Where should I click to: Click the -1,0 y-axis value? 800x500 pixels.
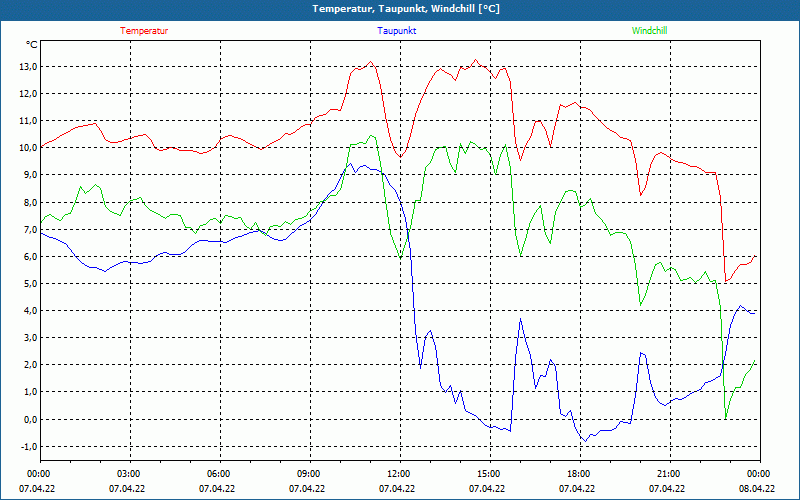click(29, 446)
